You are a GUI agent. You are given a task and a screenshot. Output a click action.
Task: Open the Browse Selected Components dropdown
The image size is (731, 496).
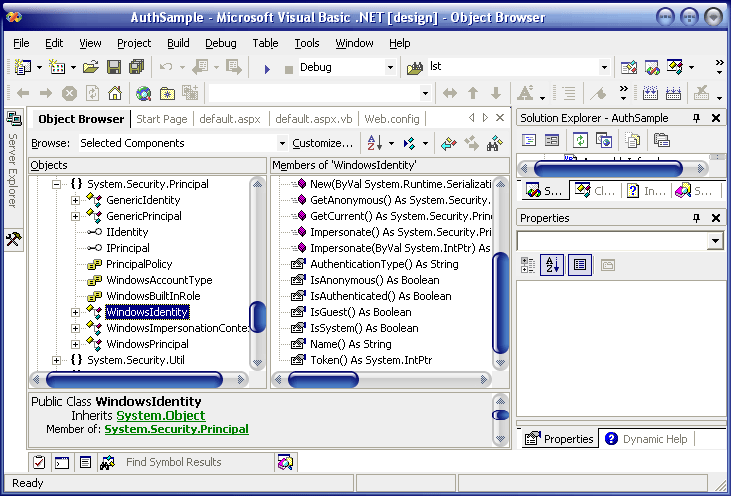(x=282, y=143)
